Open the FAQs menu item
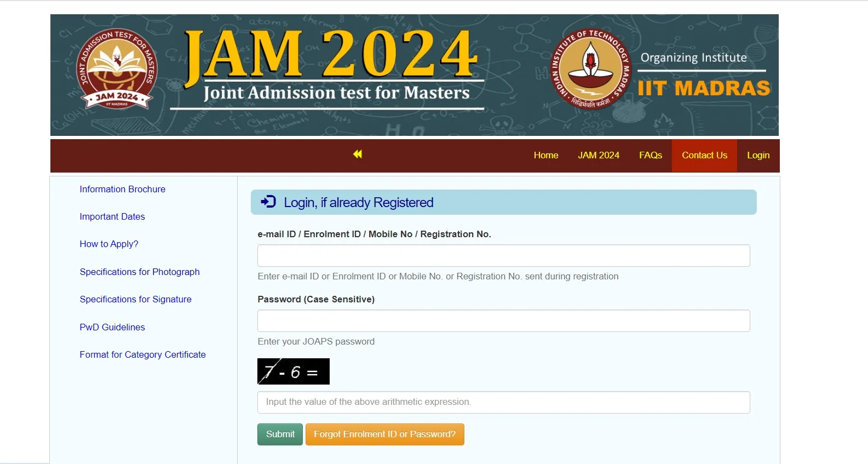This screenshot has height=464, width=868. [x=651, y=156]
